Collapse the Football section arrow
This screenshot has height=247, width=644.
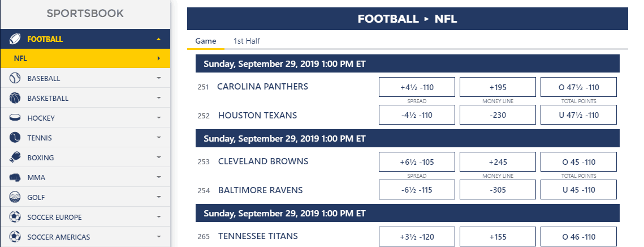click(x=158, y=39)
